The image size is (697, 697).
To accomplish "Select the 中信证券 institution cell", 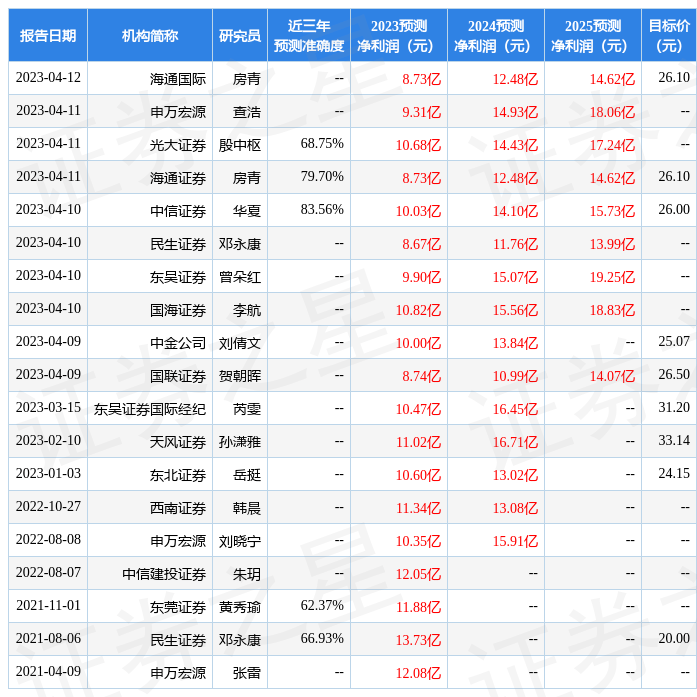I will point(178,211).
